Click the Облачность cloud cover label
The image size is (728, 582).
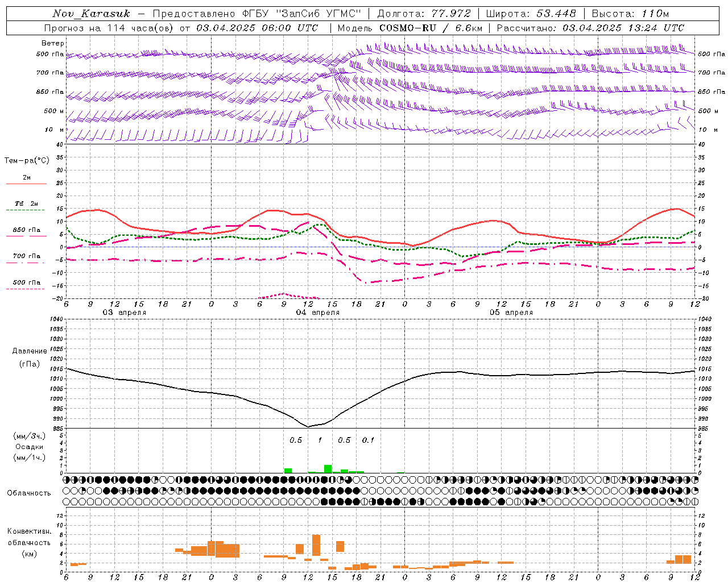tap(29, 493)
